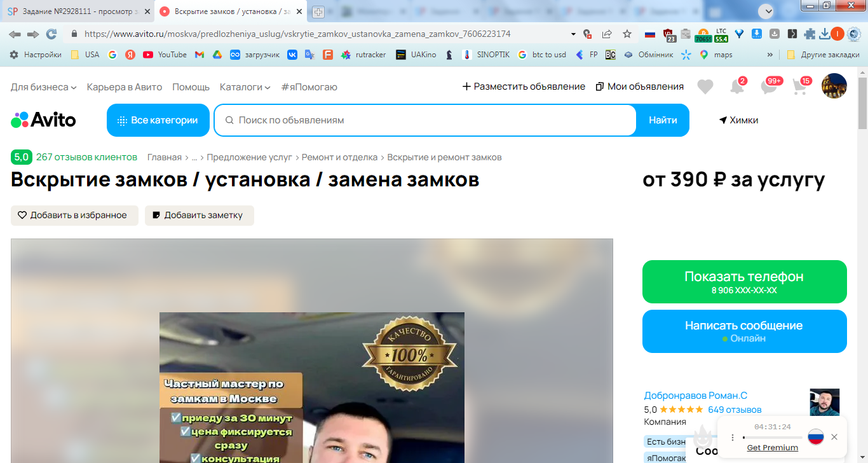Click 'Показать телефон' green button

pos(745,282)
